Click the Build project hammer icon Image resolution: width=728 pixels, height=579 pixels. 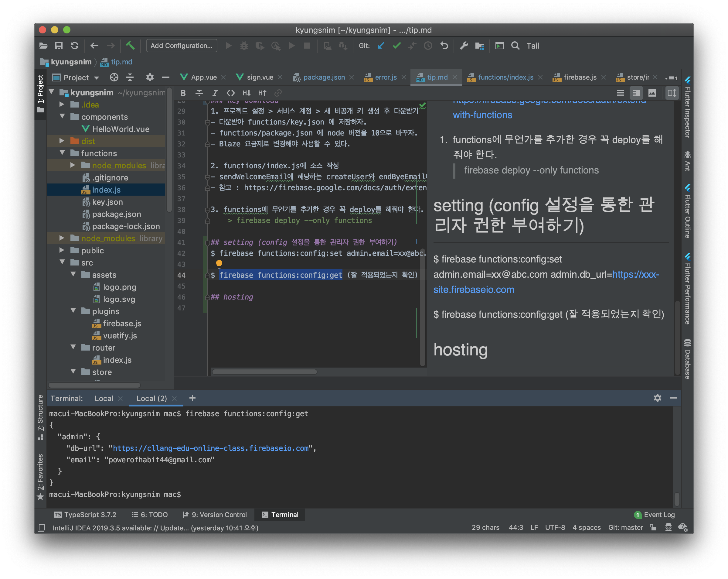tap(130, 46)
